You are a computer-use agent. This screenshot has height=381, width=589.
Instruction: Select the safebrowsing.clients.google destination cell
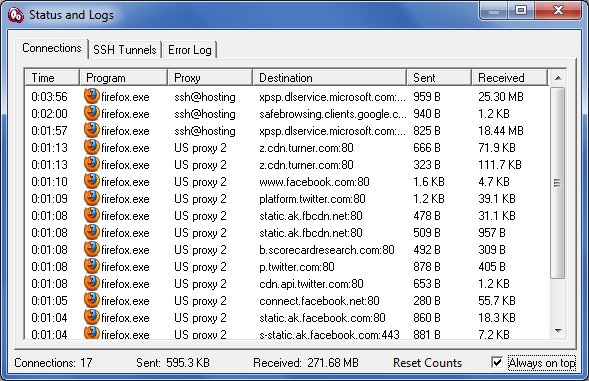(333, 114)
